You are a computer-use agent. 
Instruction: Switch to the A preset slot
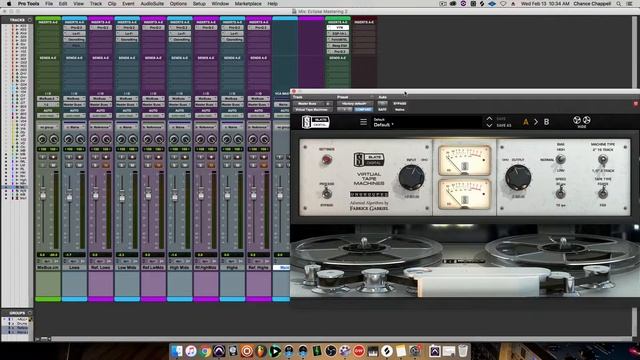(x=526, y=122)
